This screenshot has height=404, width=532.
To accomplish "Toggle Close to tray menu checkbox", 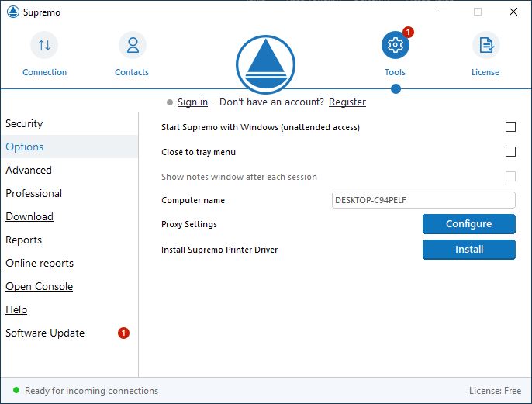I will click(x=510, y=152).
